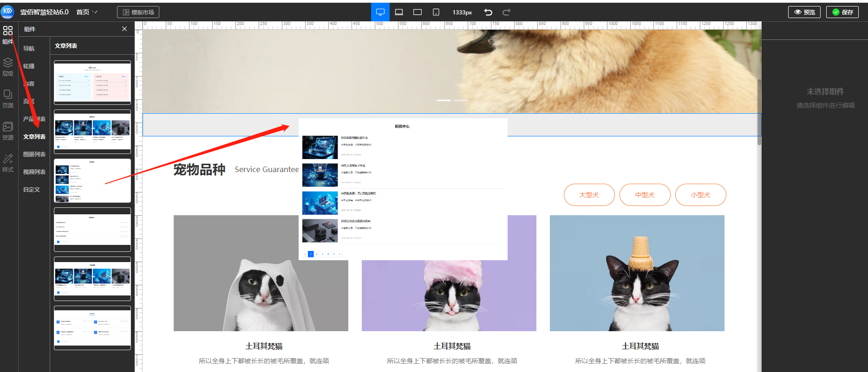
Task: Select the 轮播 component category
Action: tap(29, 66)
